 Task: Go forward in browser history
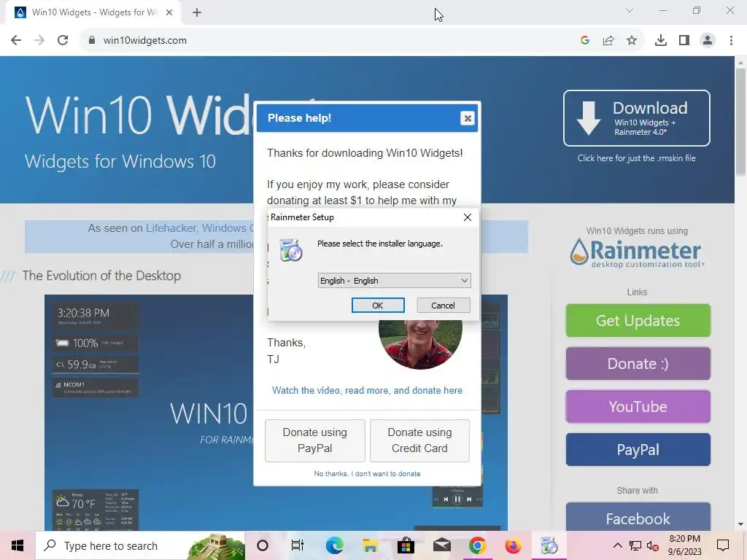[x=39, y=41]
